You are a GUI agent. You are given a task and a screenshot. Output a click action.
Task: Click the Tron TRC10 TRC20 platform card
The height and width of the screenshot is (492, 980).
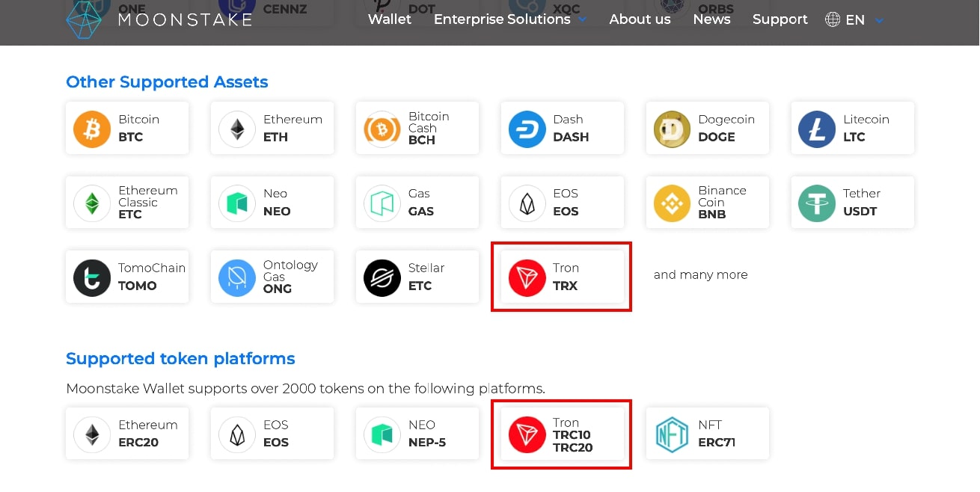560,434
